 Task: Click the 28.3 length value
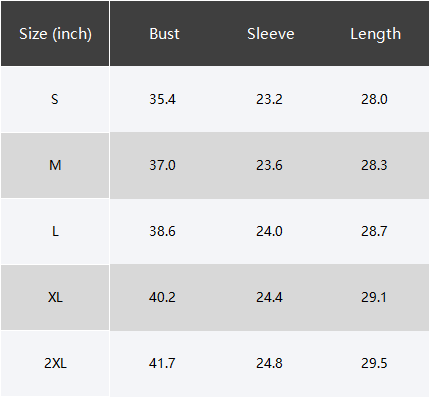point(374,165)
